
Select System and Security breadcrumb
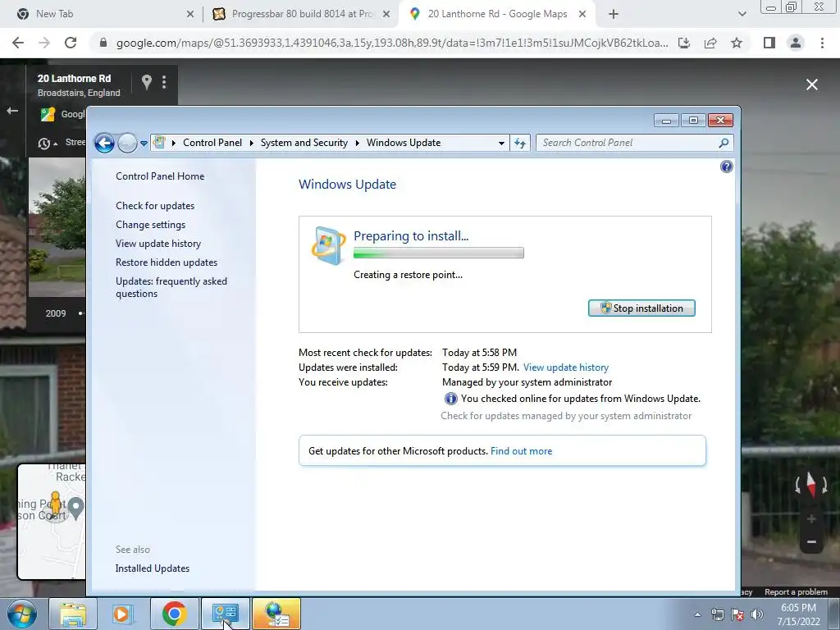coord(304,143)
